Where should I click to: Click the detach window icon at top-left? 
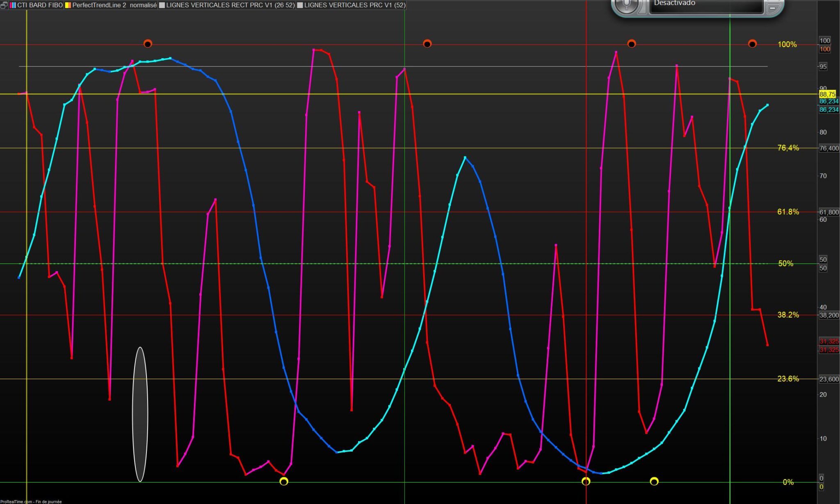pos(4,5)
